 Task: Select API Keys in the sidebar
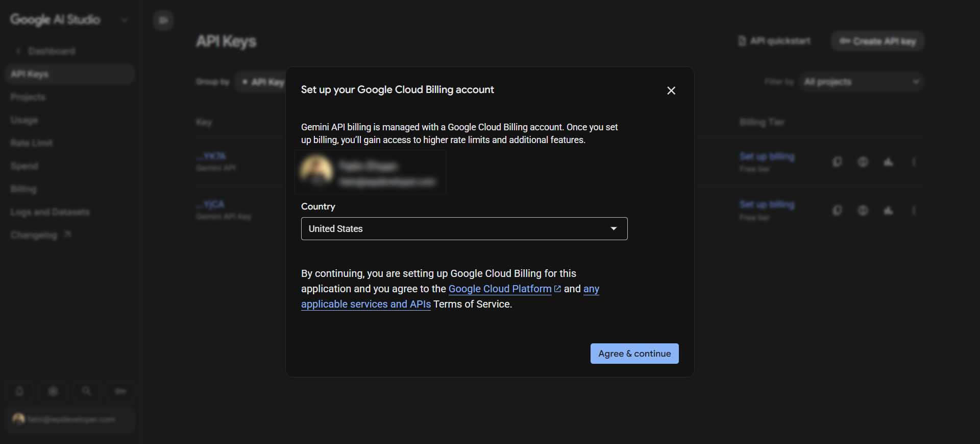(x=70, y=74)
